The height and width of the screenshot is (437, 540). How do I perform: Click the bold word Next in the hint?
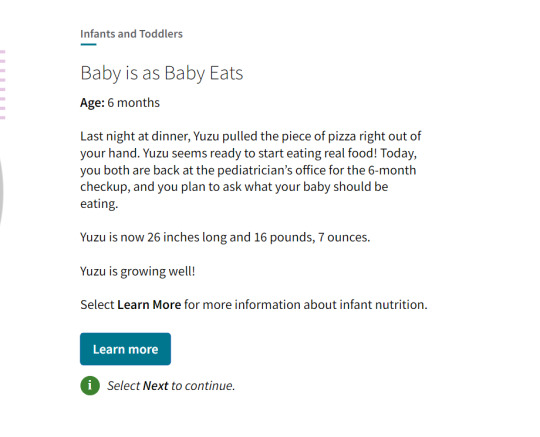[156, 386]
